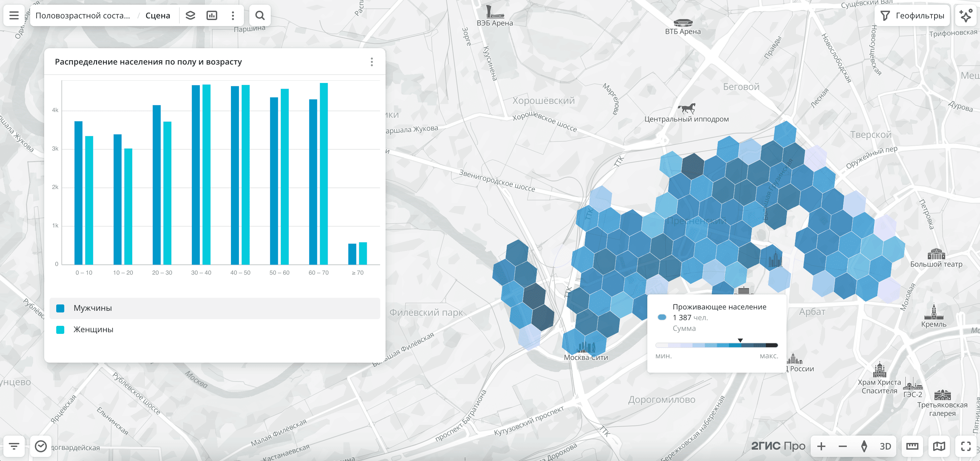
Task: Open Половозрастной состав project breadcrumb
Action: click(x=83, y=16)
